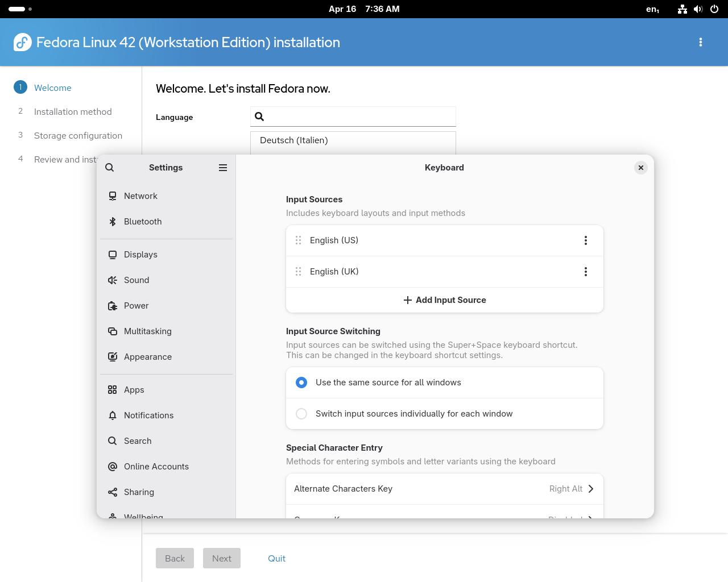The width and height of the screenshot is (728, 582).
Task: Click the Bluetooth icon in sidebar
Action: tap(113, 222)
